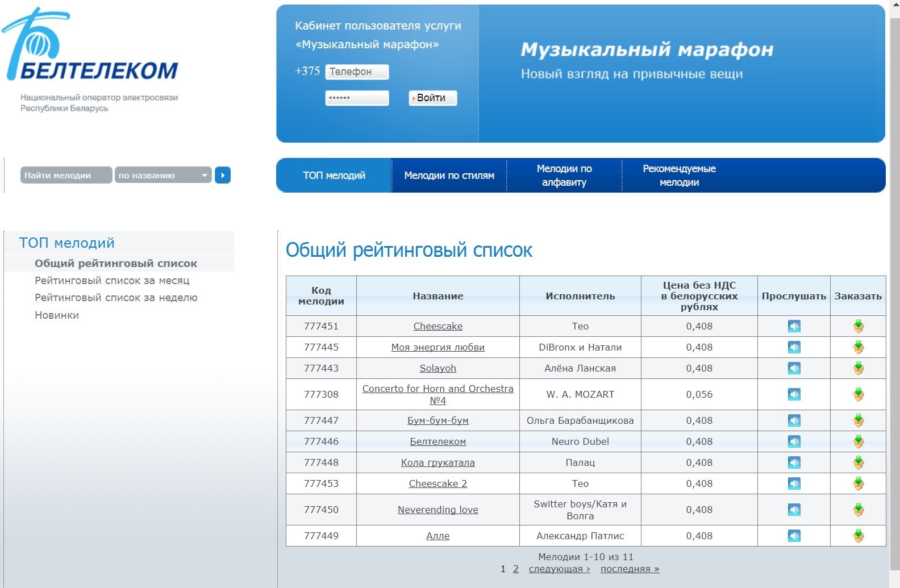Open the Бум-бум-бум title link
900x588 pixels.
[438, 420]
